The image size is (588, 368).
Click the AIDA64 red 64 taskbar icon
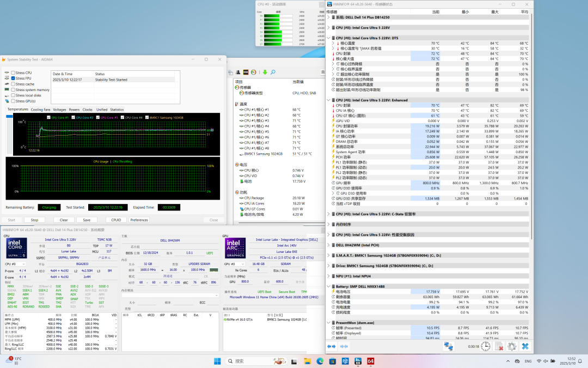[371, 361]
